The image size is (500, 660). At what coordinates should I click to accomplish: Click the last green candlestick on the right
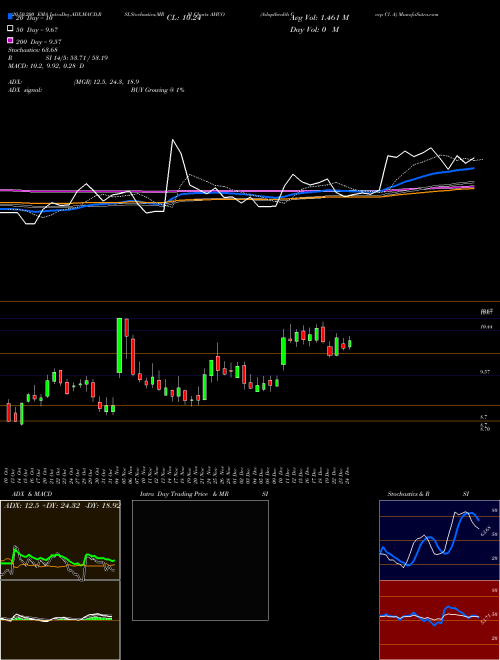coord(350,343)
